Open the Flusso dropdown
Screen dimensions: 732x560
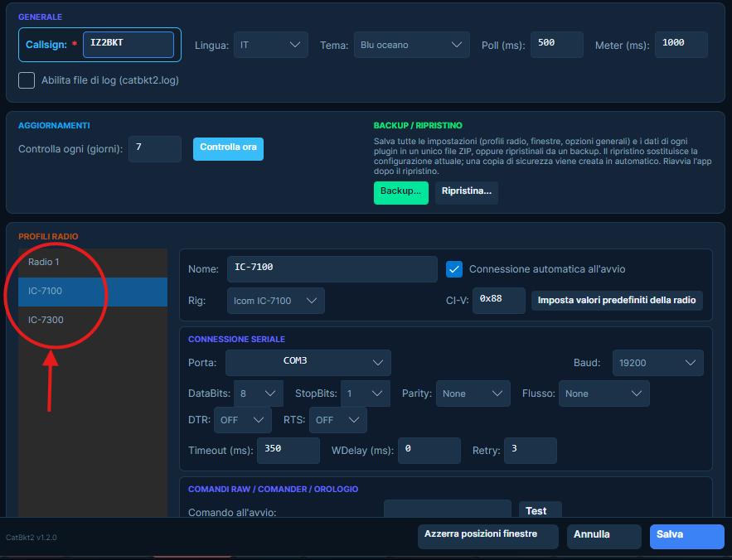(x=604, y=393)
